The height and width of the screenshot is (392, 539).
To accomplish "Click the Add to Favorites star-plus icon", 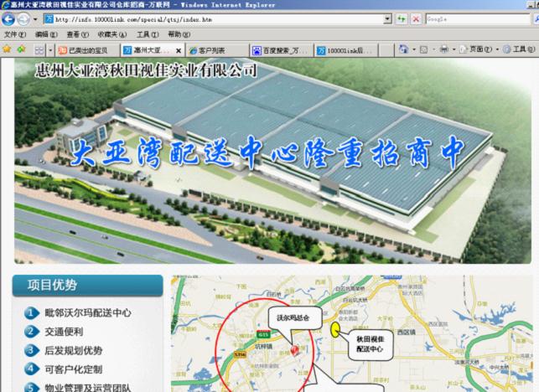I will coord(21,49).
